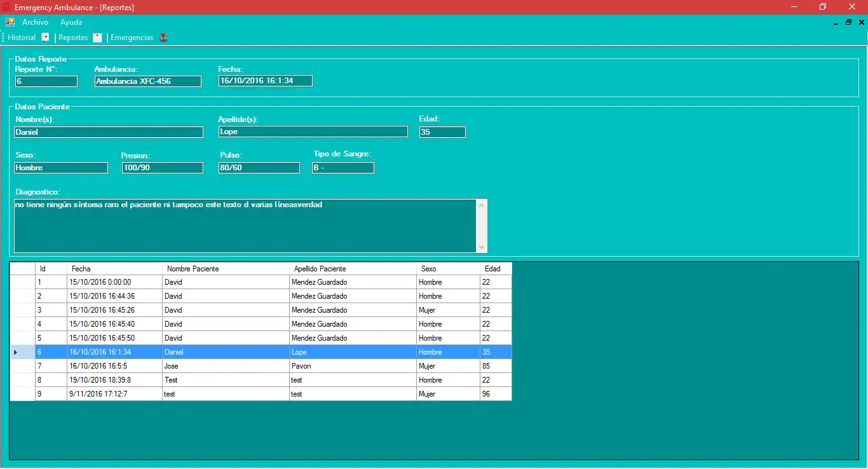Click the Mujer cell in row Id 3
The height and width of the screenshot is (469, 868).
(x=448, y=310)
